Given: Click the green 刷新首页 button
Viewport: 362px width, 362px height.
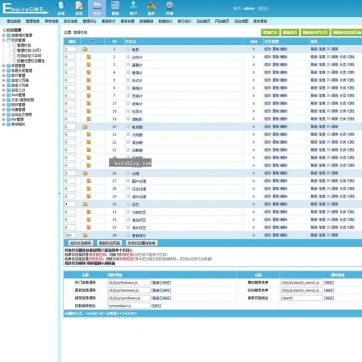Looking at the screenshot, I should pyautogui.click(x=290, y=32).
